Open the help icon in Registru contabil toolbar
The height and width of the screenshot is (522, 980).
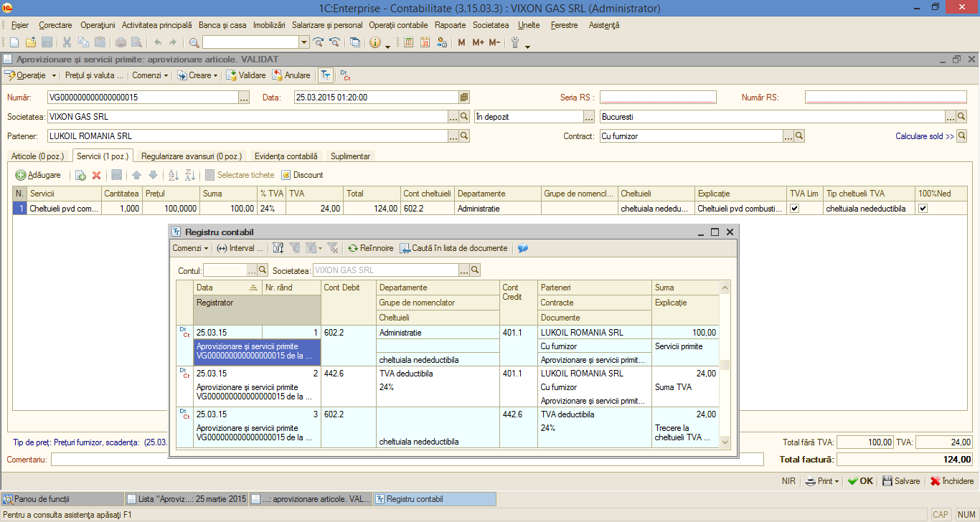point(522,248)
